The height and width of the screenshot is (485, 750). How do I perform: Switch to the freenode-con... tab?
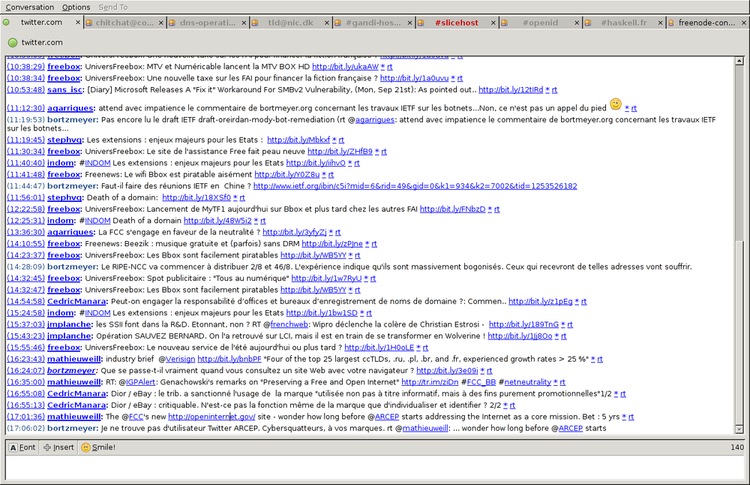coord(707,22)
